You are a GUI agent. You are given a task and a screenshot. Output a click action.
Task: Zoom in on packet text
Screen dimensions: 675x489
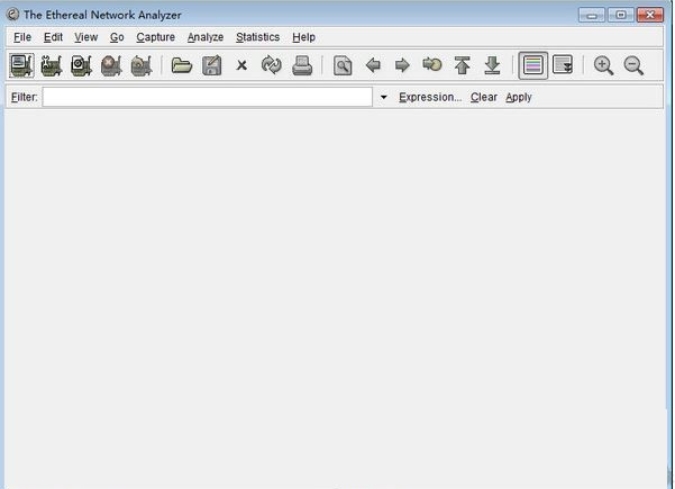click(604, 65)
